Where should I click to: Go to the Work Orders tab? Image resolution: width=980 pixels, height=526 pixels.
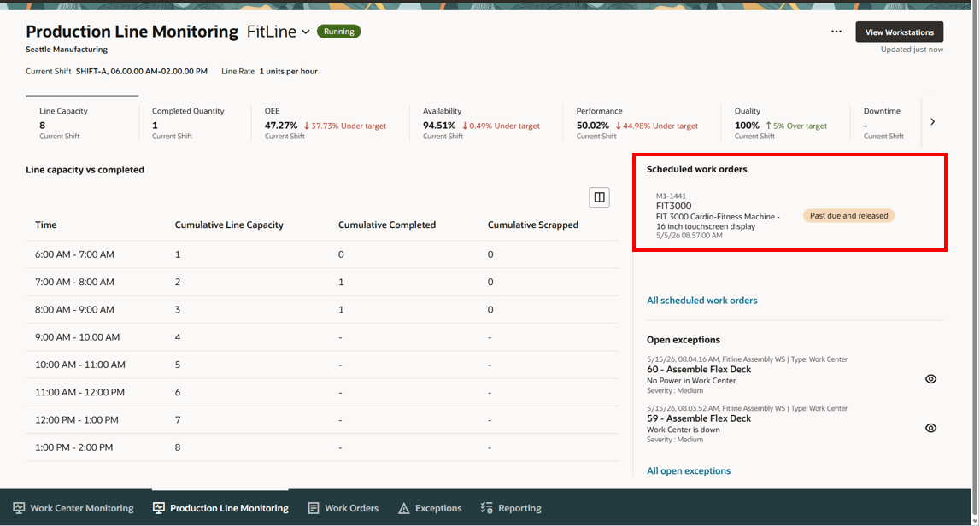click(343, 508)
